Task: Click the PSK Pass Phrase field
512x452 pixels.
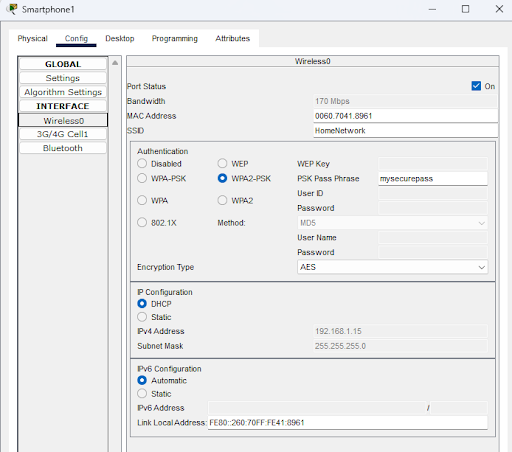Action: tap(433, 179)
